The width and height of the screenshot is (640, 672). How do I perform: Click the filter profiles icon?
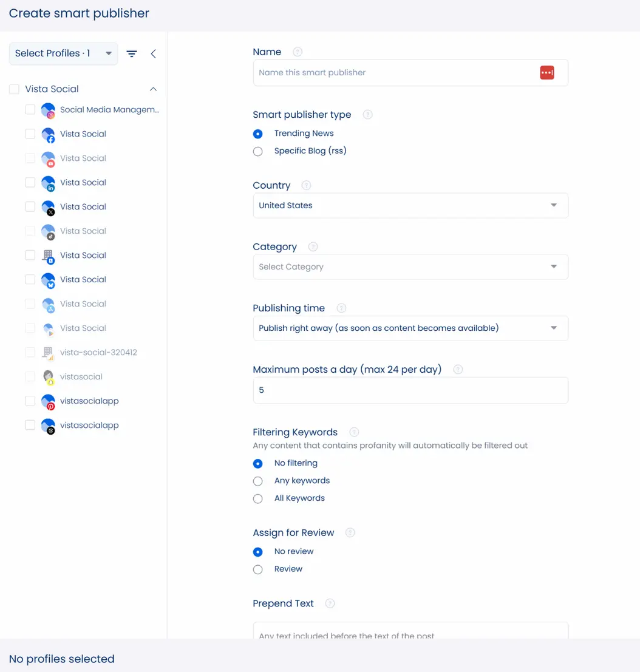point(131,53)
